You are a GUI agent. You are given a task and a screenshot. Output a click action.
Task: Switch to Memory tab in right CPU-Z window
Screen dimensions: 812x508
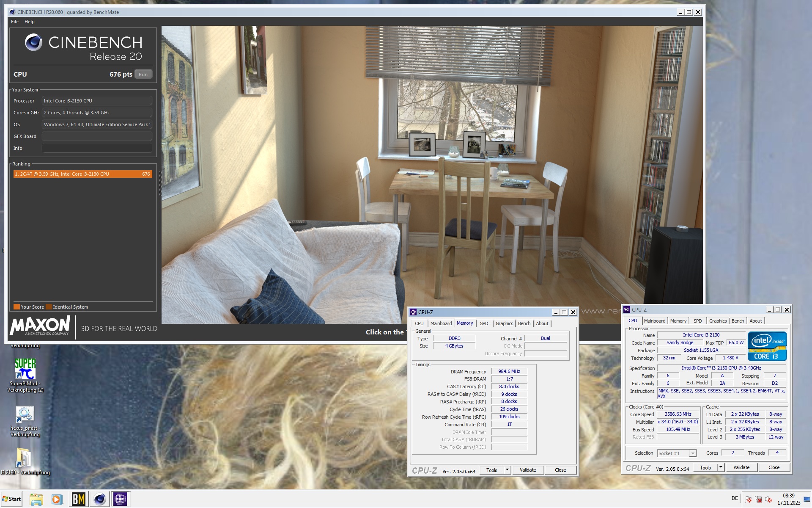(678, 321)
